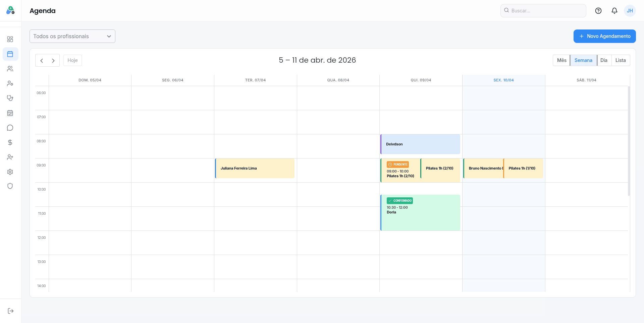
Task: Click the dollar sign finance icon
Action: [10, 142]
